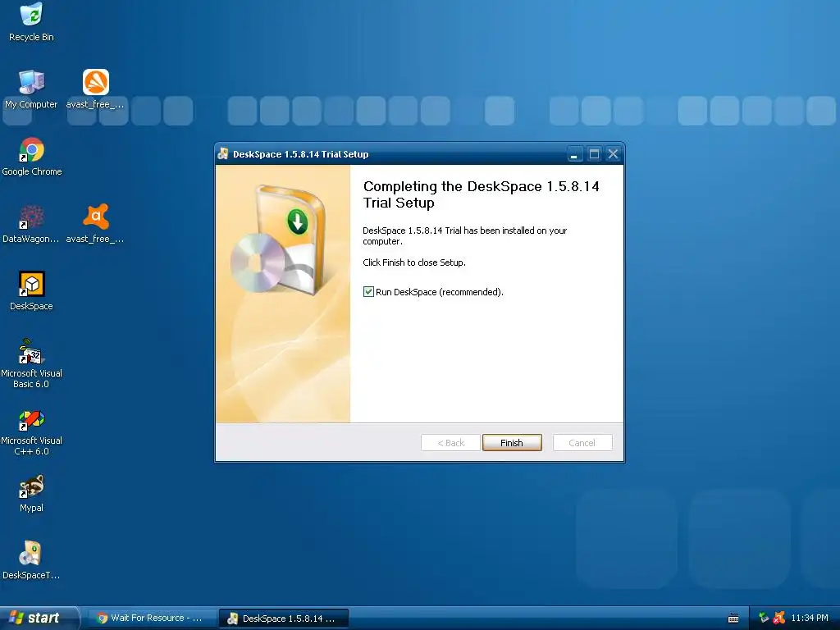Select the Microsoft Visual C++ 6.0 shortcut
This screenshot has height=630, width=840.
click(x=32, y=431)
